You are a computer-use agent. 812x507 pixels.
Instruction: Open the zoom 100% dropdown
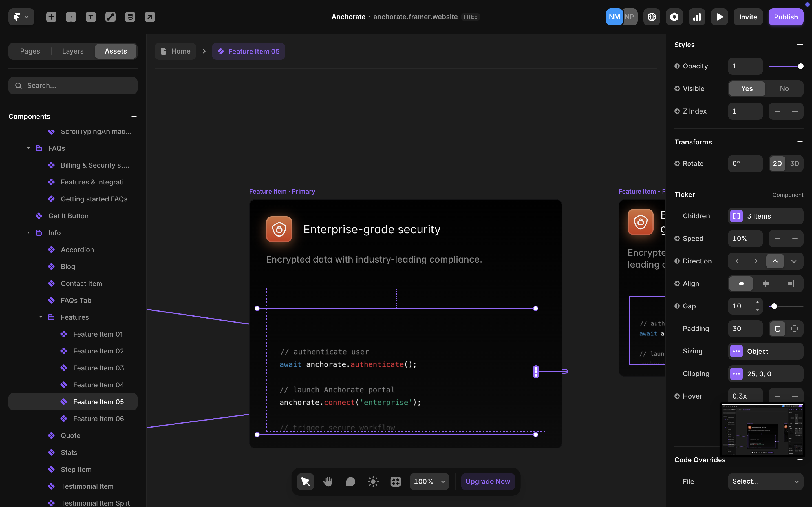(429, 482)
